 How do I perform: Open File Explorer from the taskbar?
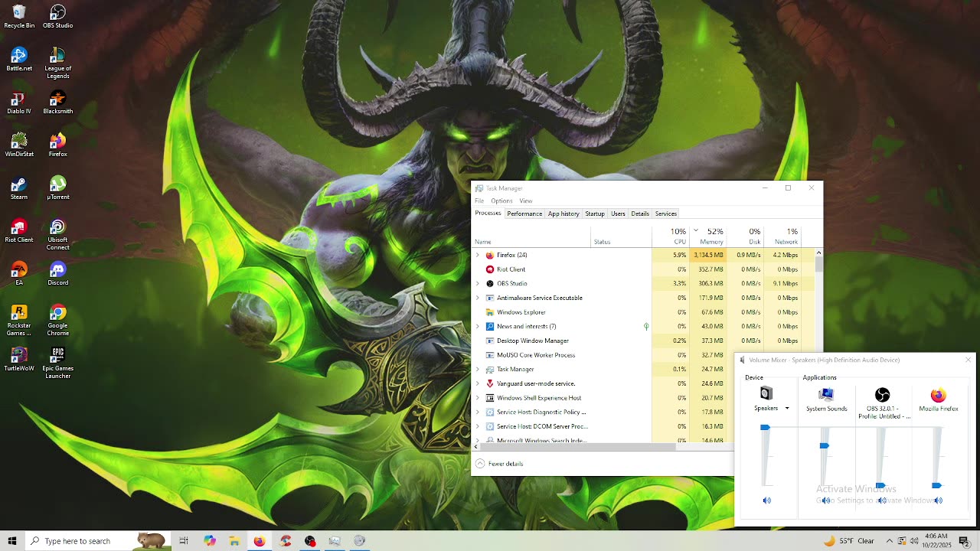[x=234, y=541]
